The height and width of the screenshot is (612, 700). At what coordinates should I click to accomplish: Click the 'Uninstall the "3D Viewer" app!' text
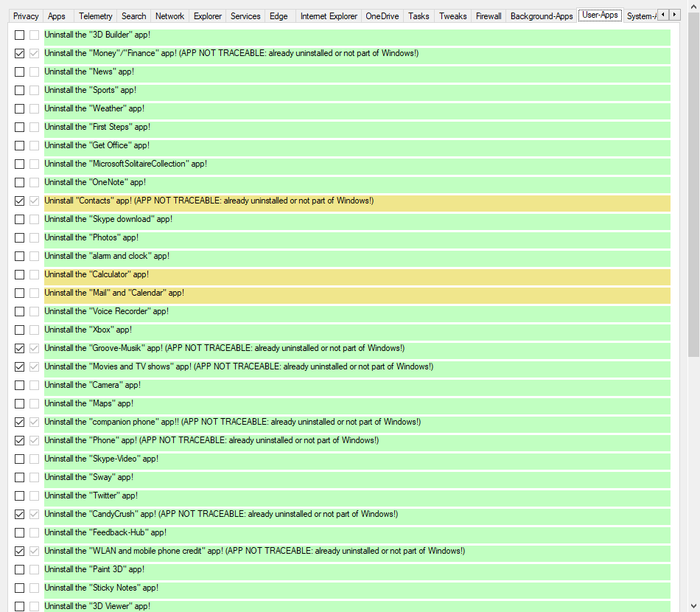click(97, 606)
